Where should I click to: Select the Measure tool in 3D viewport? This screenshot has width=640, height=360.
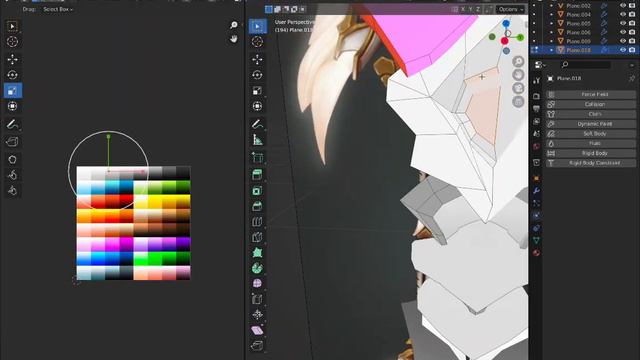point(257,140)
